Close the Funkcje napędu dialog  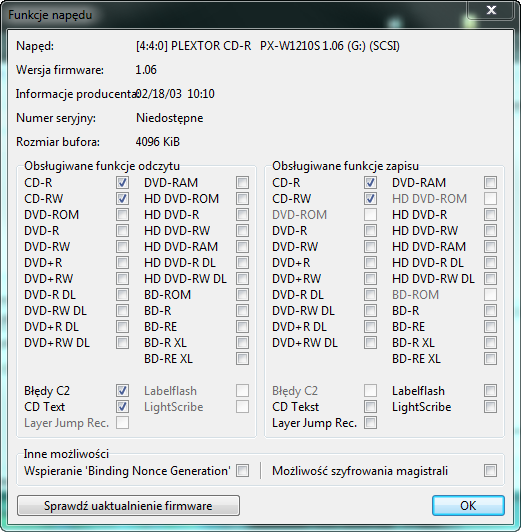tap(491, 10)
